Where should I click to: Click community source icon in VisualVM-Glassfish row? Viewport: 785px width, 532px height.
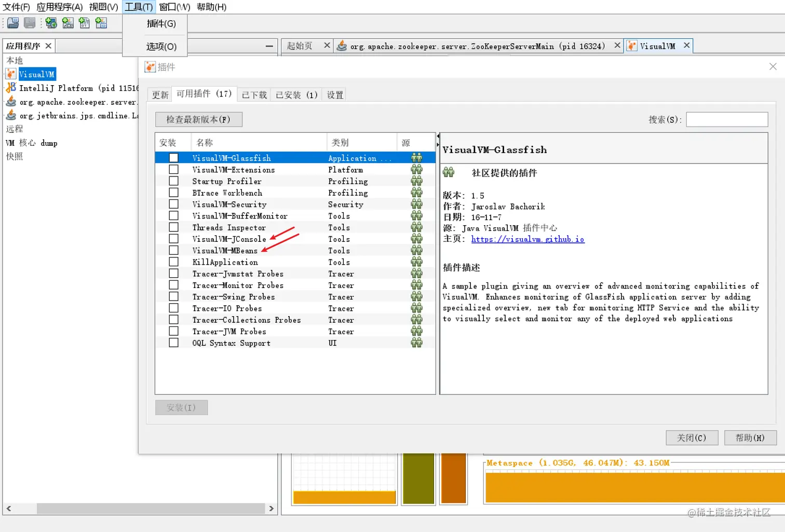(416, 158)
